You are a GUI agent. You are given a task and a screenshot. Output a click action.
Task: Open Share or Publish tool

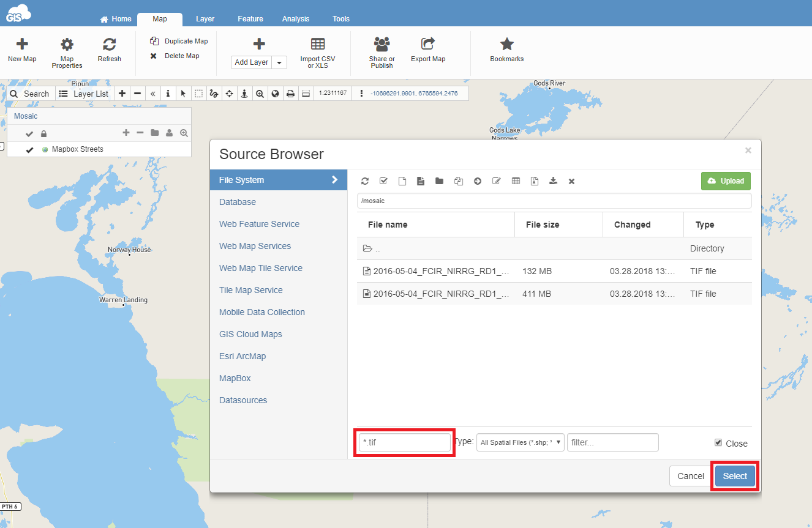tap(382, 53)
